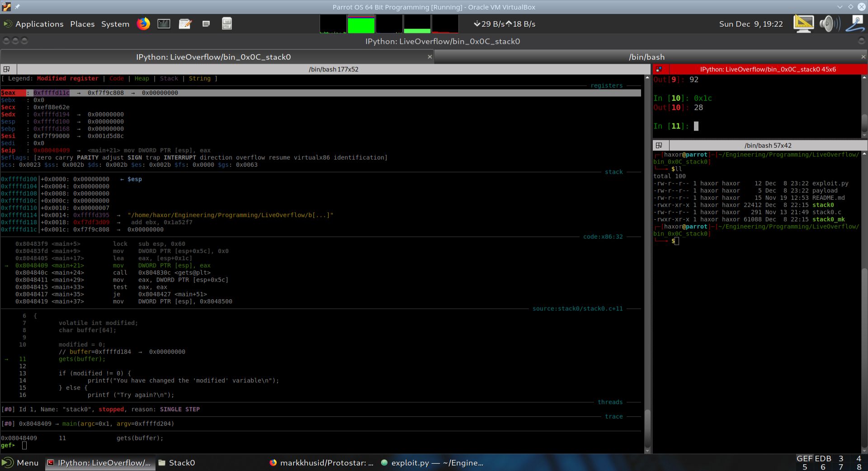This screenshot has width=868, height=471.
Task: Click the IPython pane scrollbar up arrow
Action: point(864,78)
